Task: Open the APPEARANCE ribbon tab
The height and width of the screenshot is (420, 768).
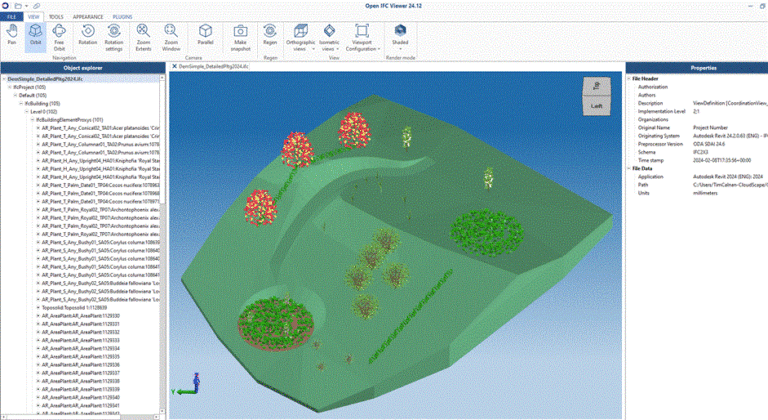Action: [88, 17]
